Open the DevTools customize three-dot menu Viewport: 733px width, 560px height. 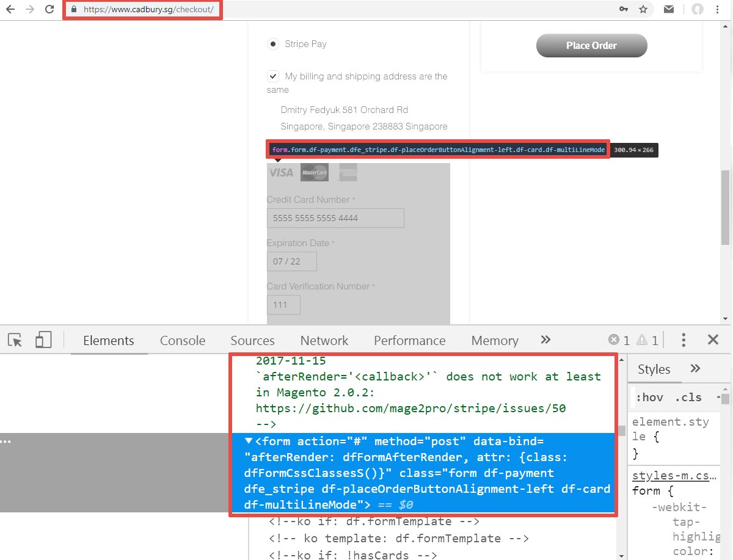(684, 340)
